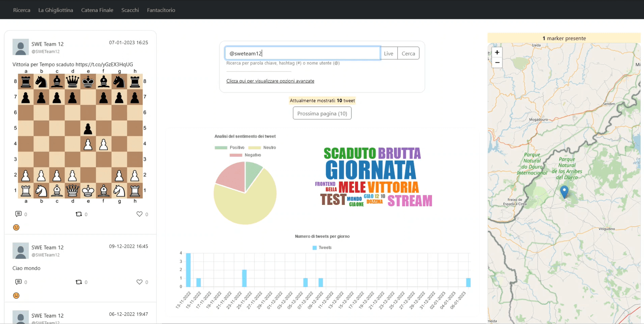The height and width of the screenshot is (324, 644).
Task: Load Prossima pagina (10) tweets
Action: [x=322, y=113]
